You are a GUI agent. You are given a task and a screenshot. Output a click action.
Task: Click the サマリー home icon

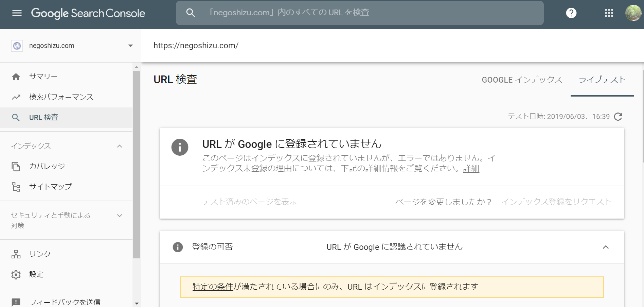click(x=16, y=77)
